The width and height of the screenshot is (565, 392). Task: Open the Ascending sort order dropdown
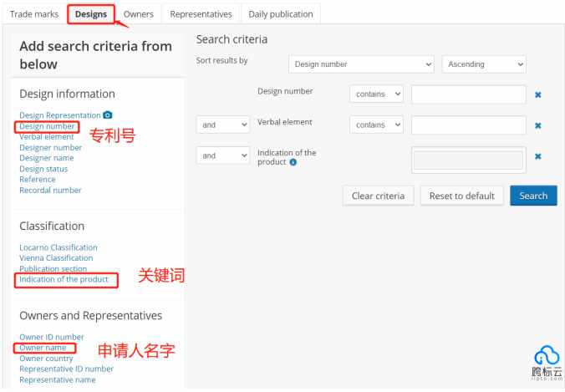pyautogui.click(x=484, y=64)
